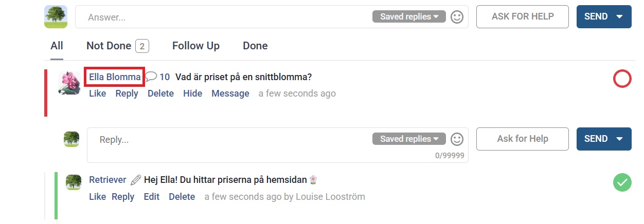The image size is (644, 224).
Task: Click the comment bubble icon showing 10
Action: click(x=151, y=77)
